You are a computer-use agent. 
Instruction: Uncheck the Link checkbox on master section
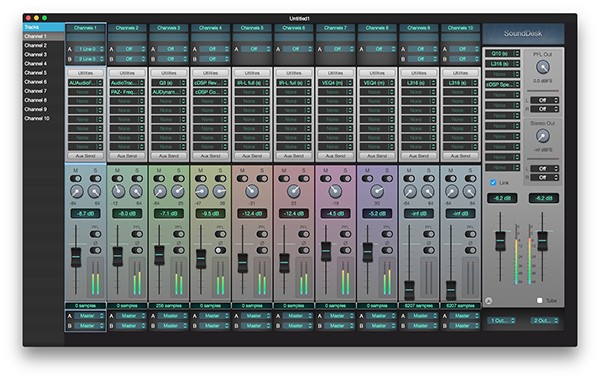[x=493, y=183]
